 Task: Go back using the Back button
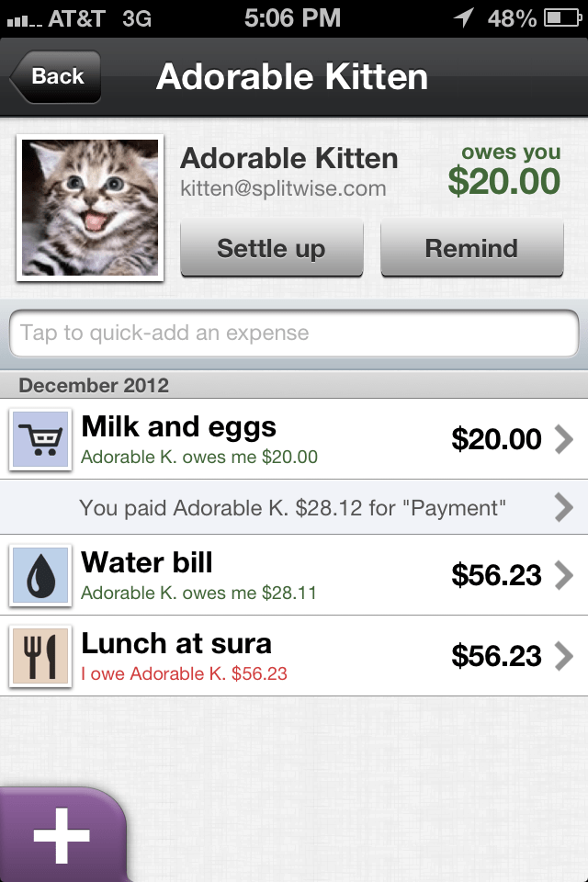pos(56,77)
